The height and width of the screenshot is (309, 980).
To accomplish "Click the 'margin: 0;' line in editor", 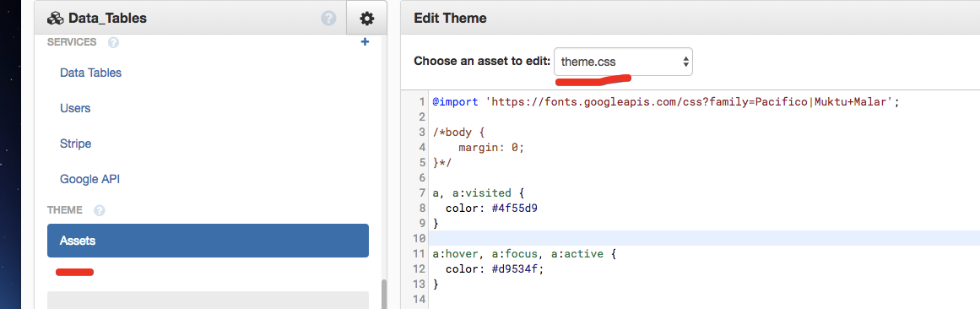I will (491, 148).
